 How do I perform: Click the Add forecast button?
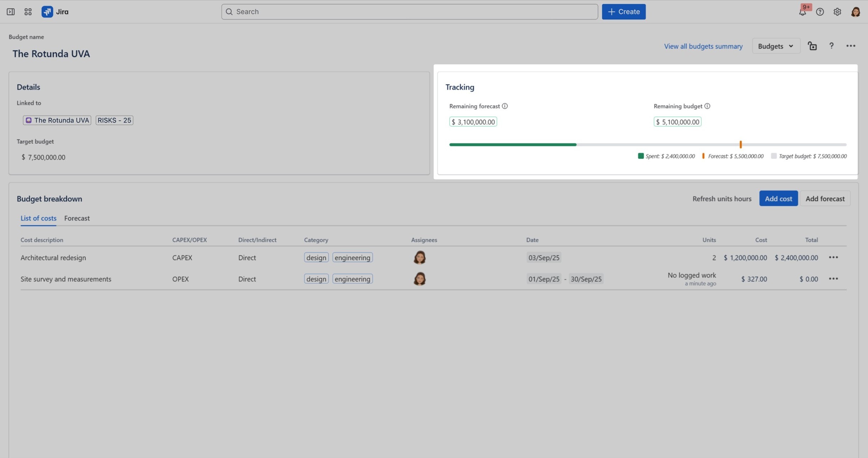pos(825,198)
